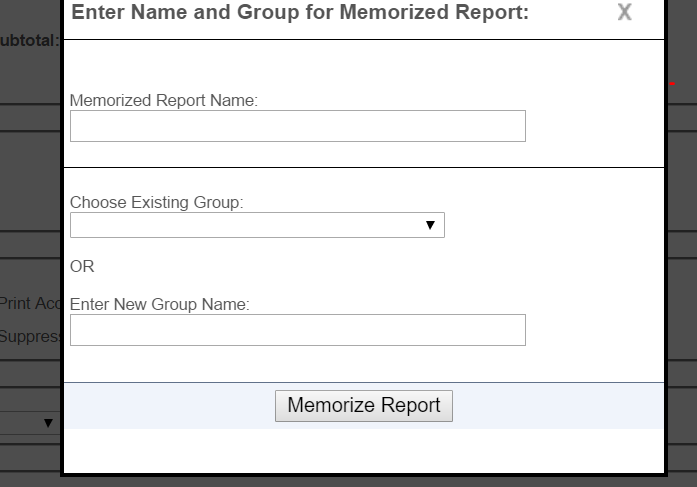Click the light blue footer left of Memorize Report

pyautogui.click(x=169, y=406)
